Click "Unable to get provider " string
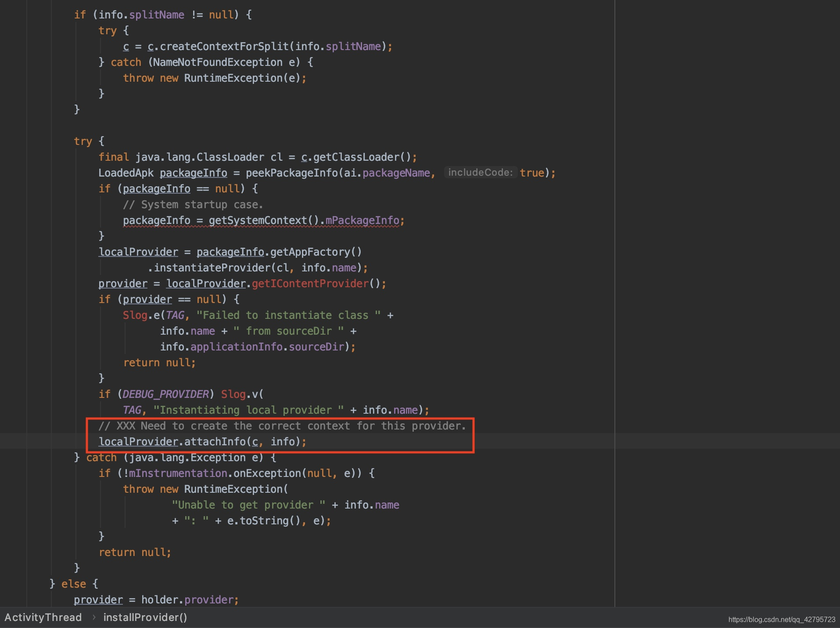The height and width of the screenshot is (628, 840). [x=248, y=505]
